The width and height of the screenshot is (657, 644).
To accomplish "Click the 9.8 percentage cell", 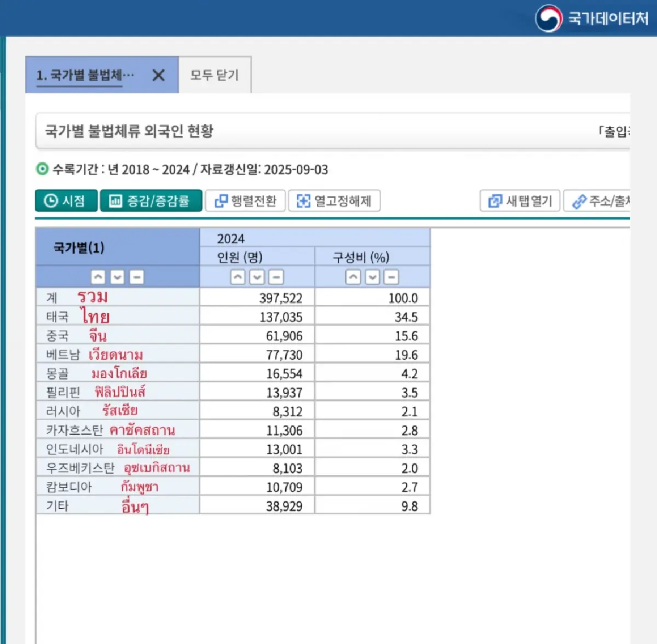I will (372, 505).
